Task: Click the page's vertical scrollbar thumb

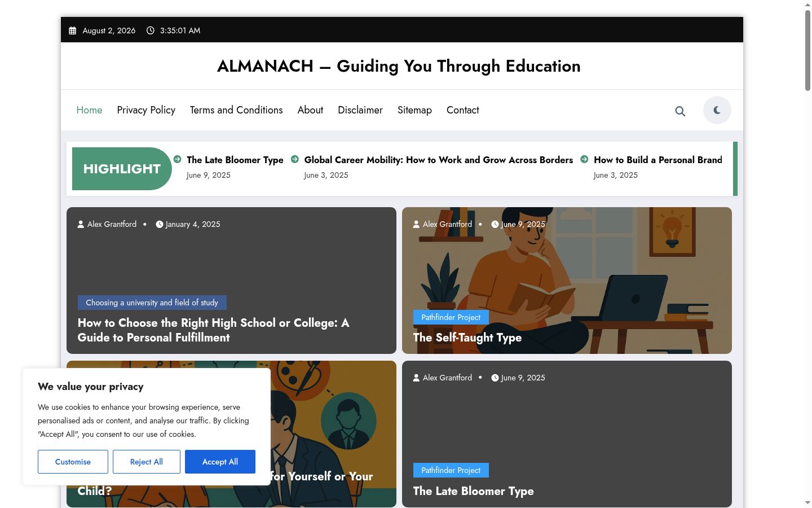Action: (807, 50)
